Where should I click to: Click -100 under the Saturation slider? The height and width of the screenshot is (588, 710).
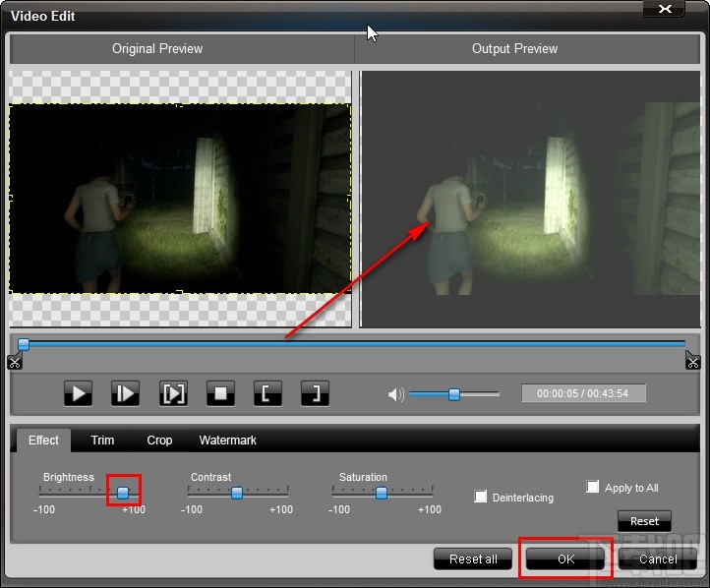coord(339,509)
